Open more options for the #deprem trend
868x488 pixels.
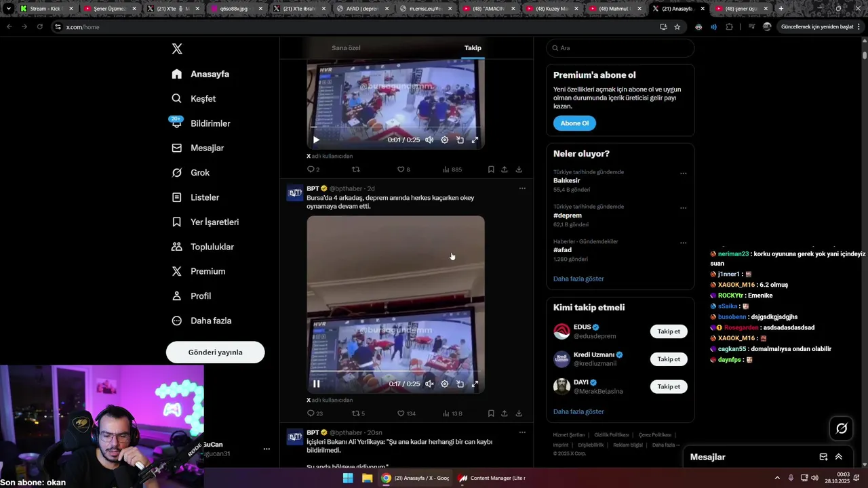pyautogui.click(x=684, y=208)
